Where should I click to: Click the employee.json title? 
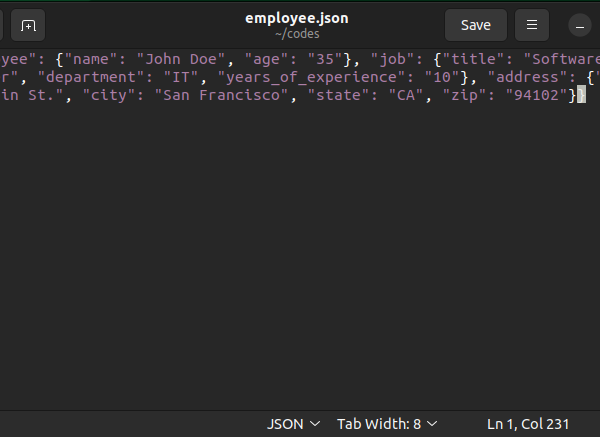click(x=297, y=18)
